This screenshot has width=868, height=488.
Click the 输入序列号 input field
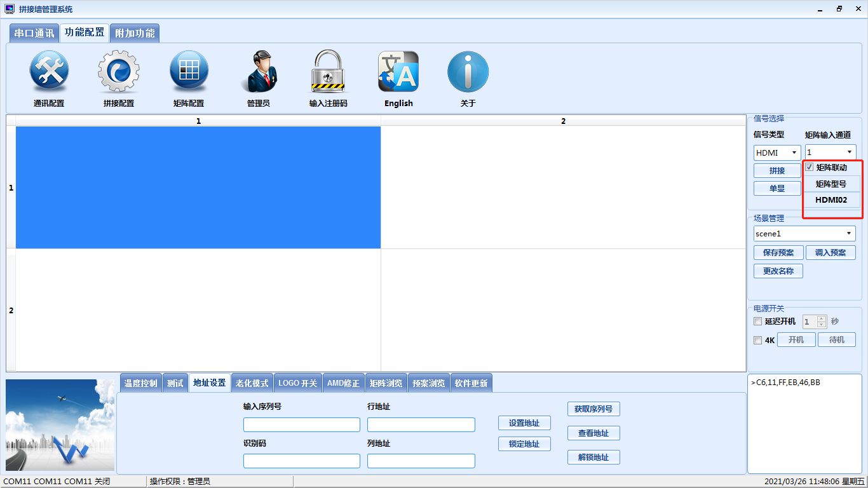tap(301, 424)
